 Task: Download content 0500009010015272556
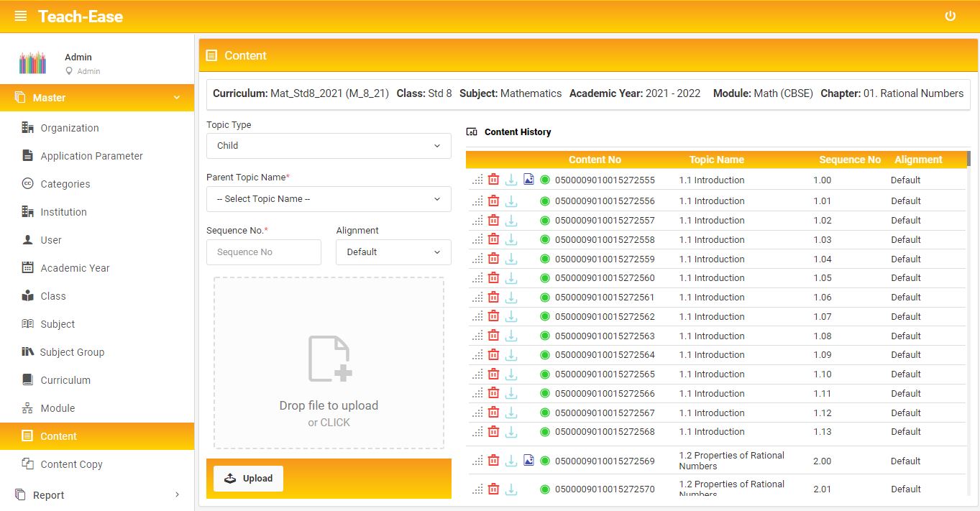pos(511,201)
